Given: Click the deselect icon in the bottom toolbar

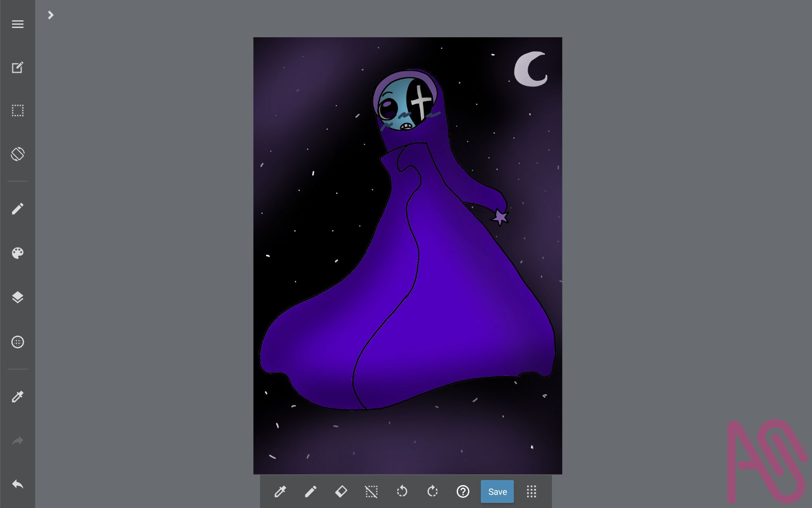Looking at the screenshot, I should (371, 491).
